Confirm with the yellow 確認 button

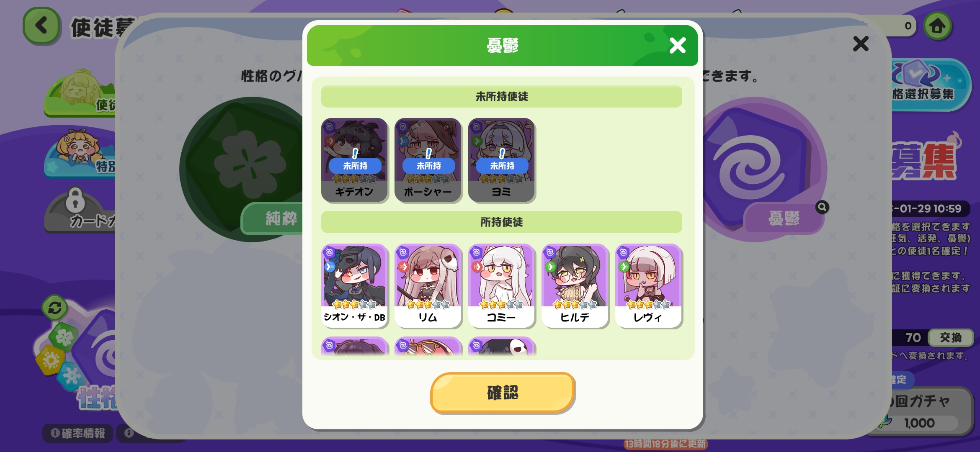(503, 393)
